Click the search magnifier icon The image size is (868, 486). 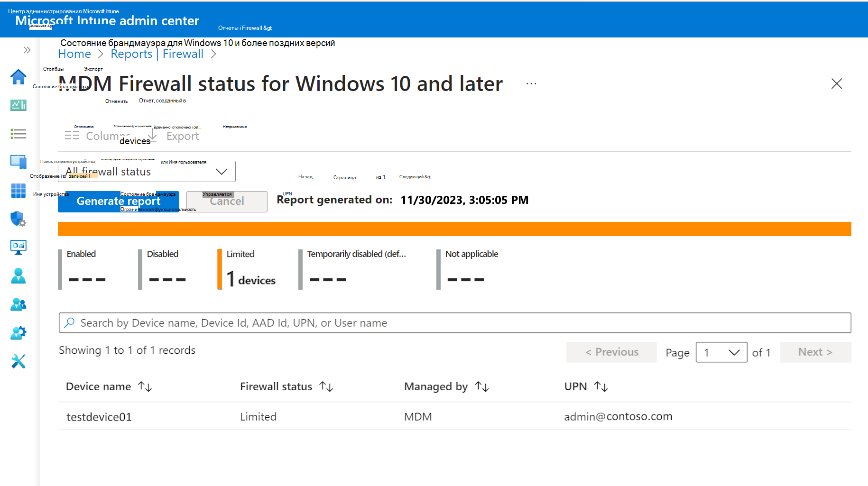(x=70, y=323)
